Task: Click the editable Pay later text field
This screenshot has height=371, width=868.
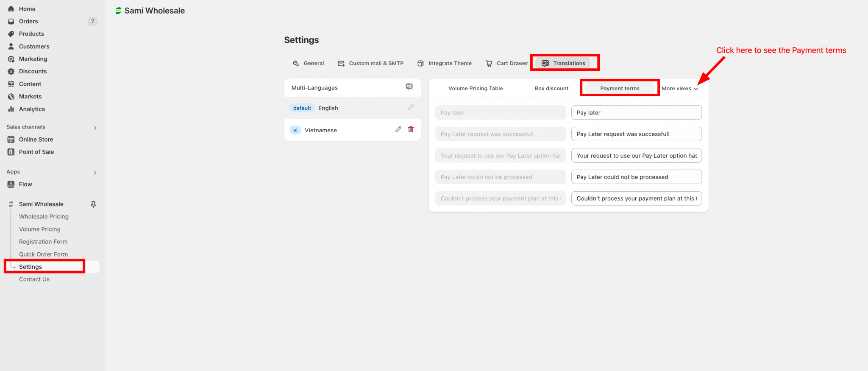Action: pos(636,113)
